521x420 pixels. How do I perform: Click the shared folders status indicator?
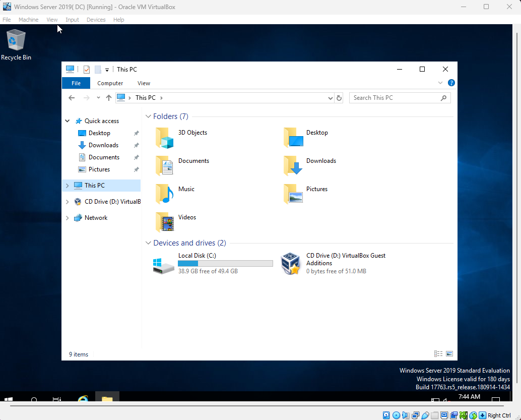[435, 415]
